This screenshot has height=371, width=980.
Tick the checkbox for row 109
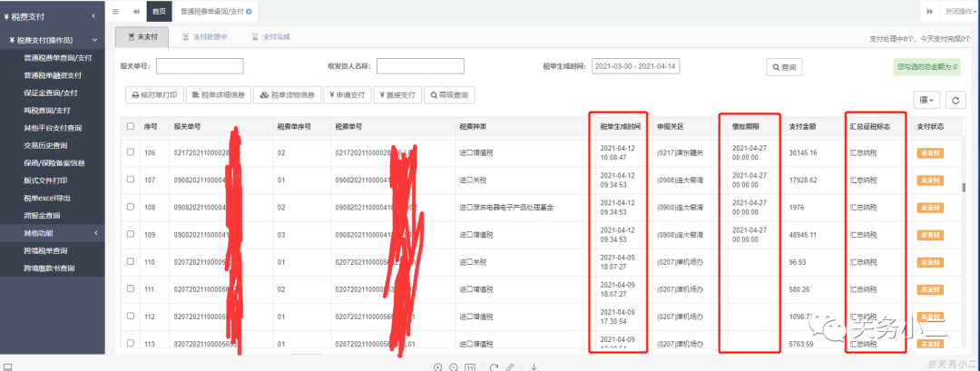point(130,234)
